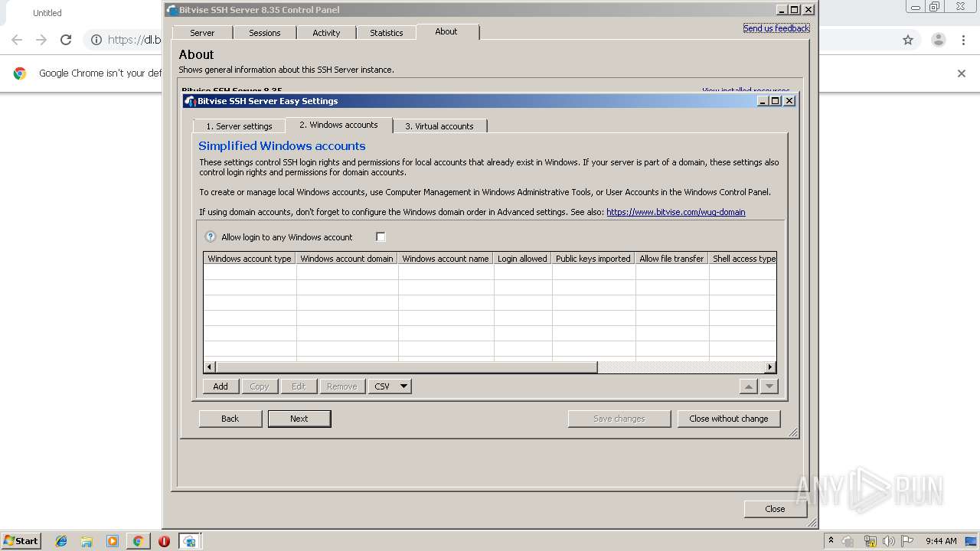Click the Bitvise Control Panel title icon
Viewport: 980px width, 551px height.
(172, 10)
